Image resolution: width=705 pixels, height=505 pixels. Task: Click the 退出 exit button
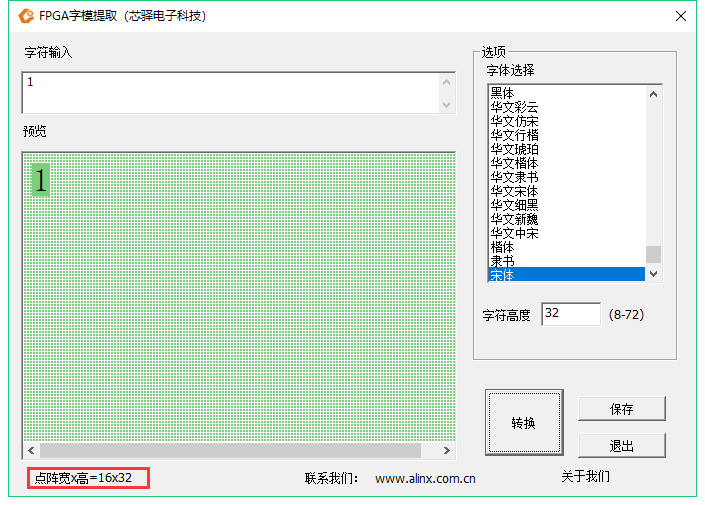tap(622, 446)
